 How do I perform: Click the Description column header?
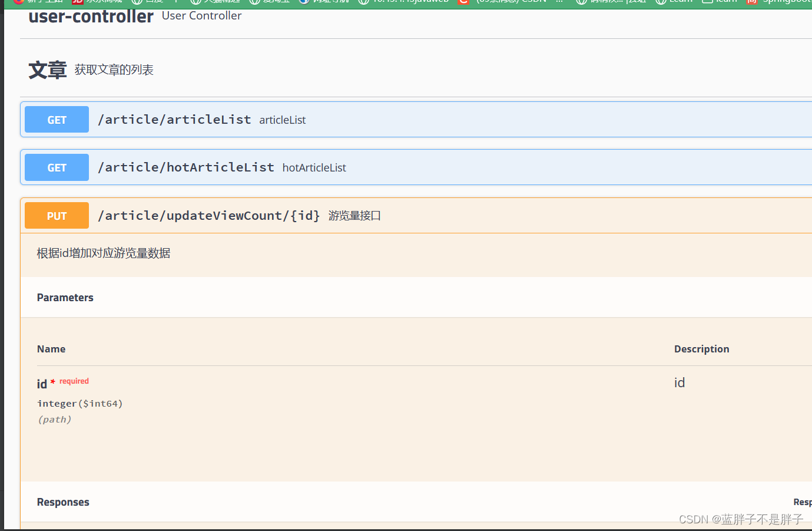pyautogui.click(x=702, y=349)
